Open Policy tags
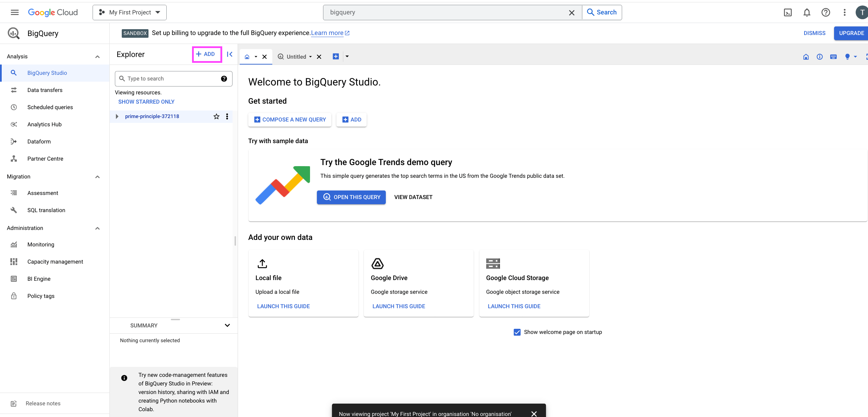The width and height of the screenshot is (868, 417). (x=55, y=296)
